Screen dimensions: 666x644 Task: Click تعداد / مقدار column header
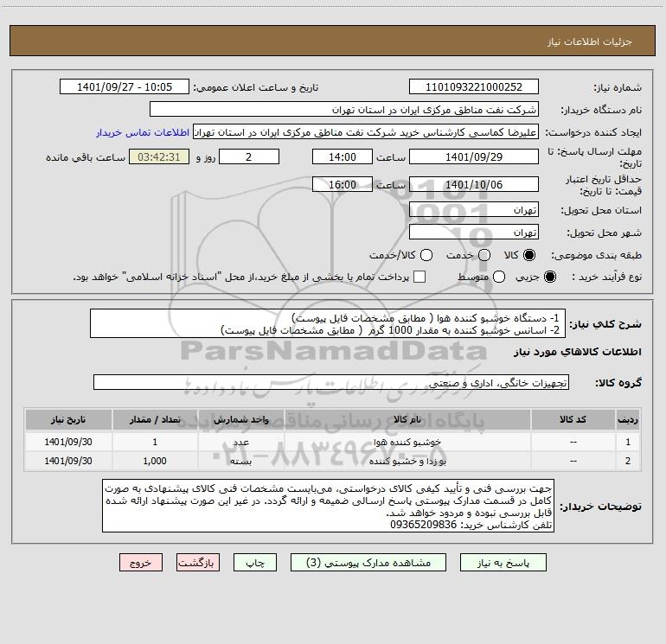155,419
